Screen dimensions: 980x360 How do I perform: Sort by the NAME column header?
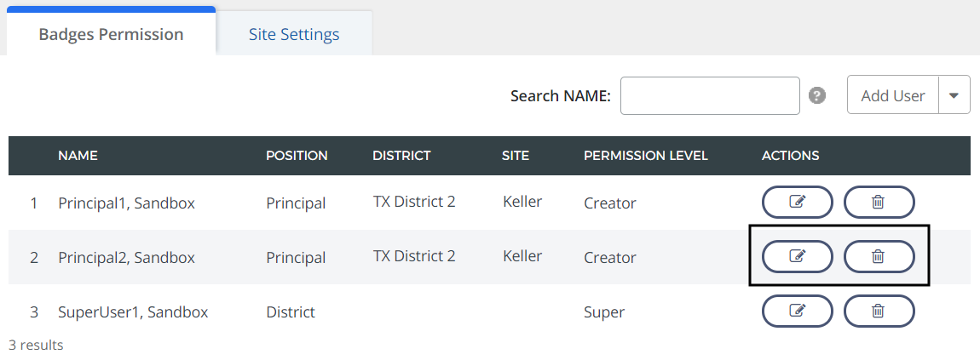coord(78,156)
